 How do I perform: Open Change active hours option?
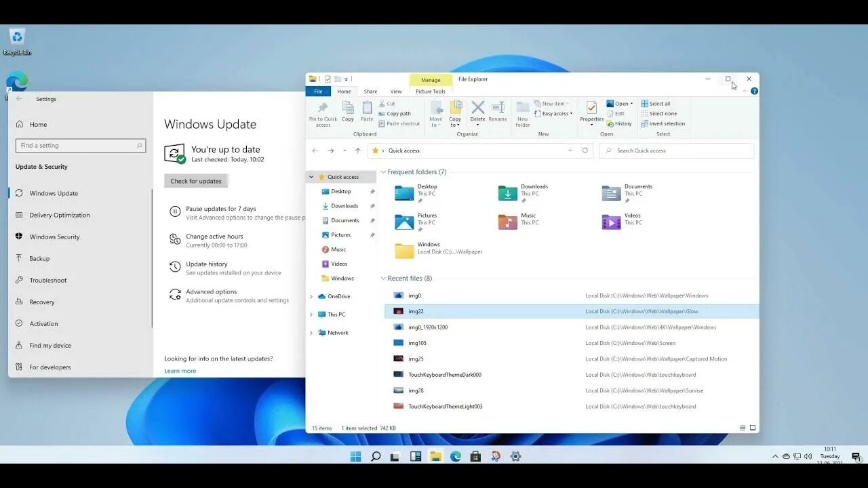point(214,237)
